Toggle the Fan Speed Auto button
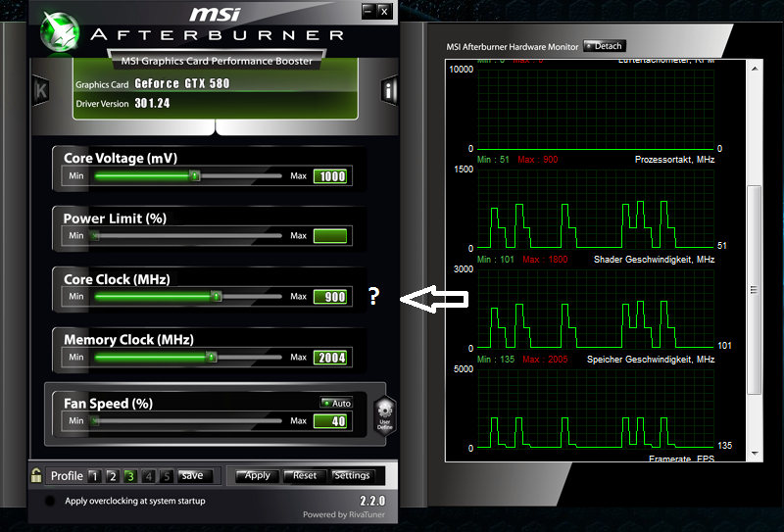784x532 pixels. (336, 403)
